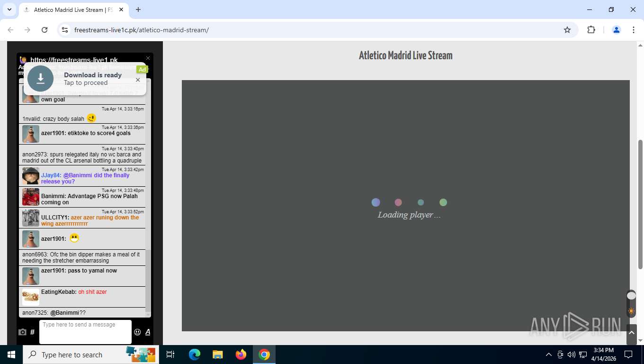Click the scroll-to-top arrow button

tap(631, 334)
